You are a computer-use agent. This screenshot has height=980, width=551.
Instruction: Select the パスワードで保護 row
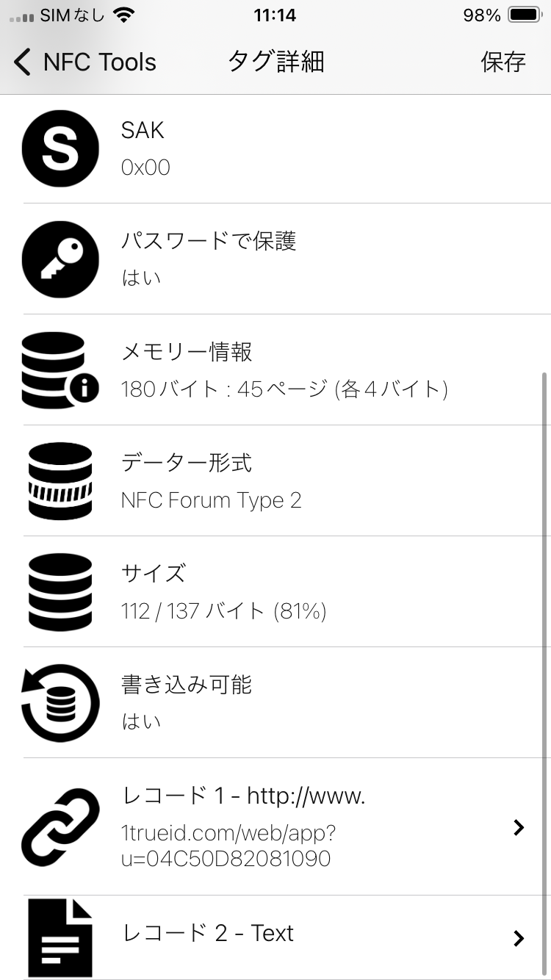(275, 259)
